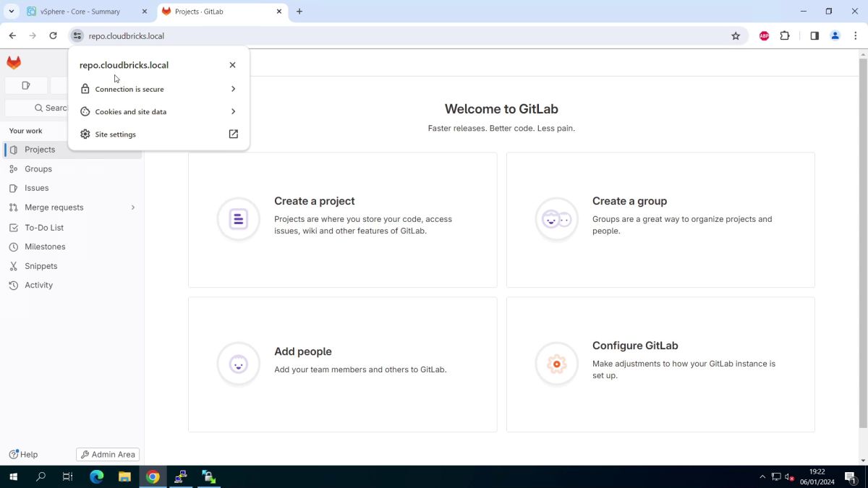Go back to the previous page
Screen dimensions: 868x488
[x=12, y=35]
